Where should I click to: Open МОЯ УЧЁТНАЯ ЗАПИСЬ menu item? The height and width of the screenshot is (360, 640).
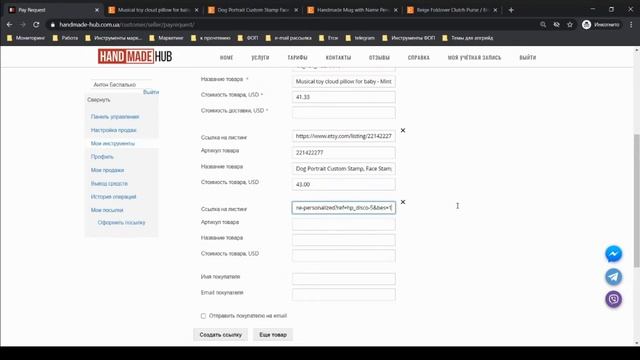click(474, 58)
